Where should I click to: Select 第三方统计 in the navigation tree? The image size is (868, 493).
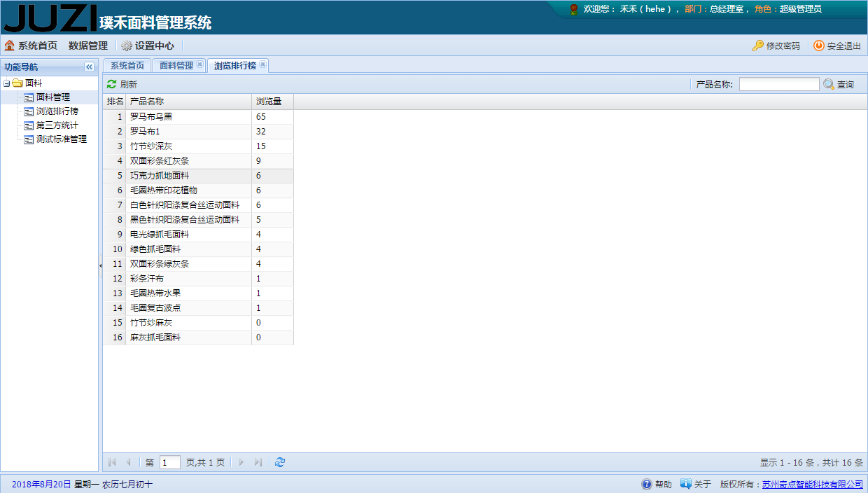click(x=57, y=125)
